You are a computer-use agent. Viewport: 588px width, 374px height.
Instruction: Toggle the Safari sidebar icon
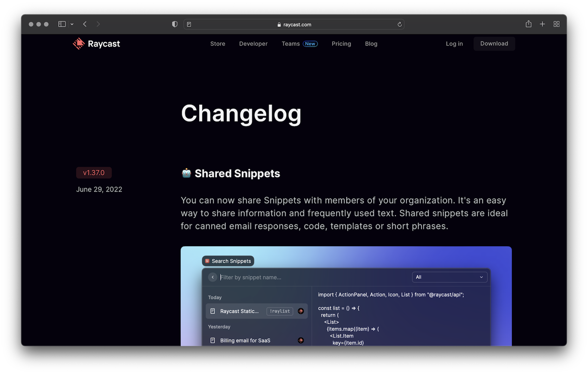coord(62,24)
